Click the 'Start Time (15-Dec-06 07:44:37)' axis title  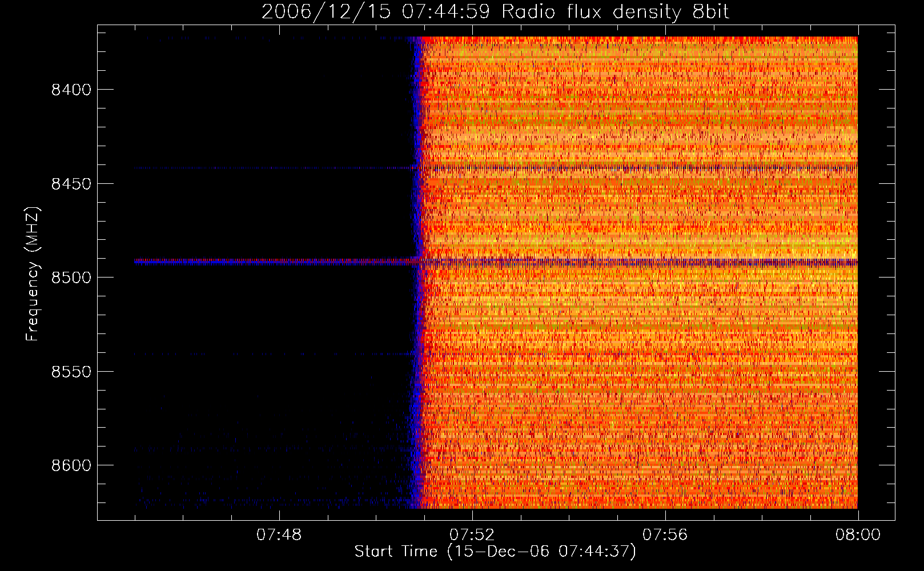[495, 552]
